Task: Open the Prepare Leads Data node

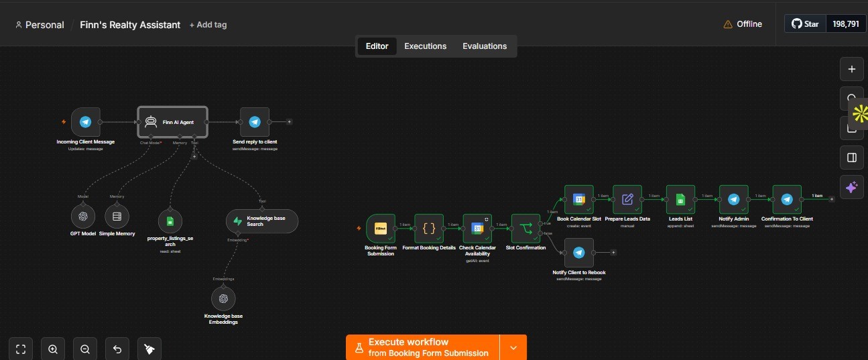Action: pyautogui.click(x=627, y=199)
